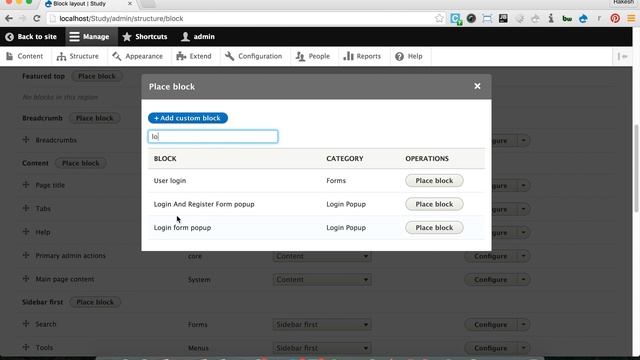Place the User login block
Image resolution: width=640 pixels, height=360 pixels.
coord(434,180)
